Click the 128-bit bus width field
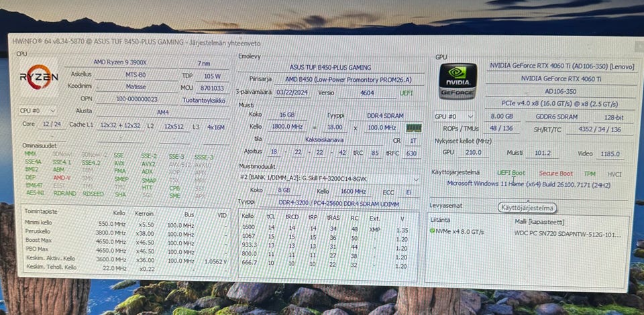This screenshot has width=644, height=315. click(613, 118)
